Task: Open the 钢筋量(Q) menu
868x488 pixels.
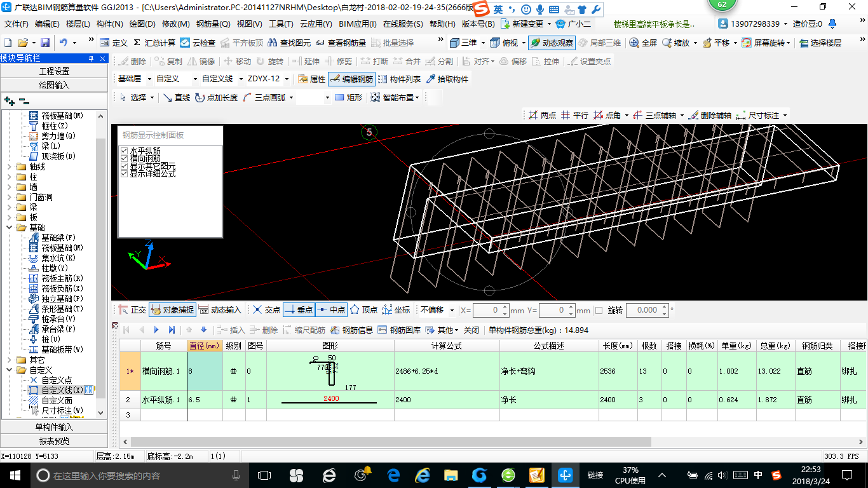Action: 213,24
